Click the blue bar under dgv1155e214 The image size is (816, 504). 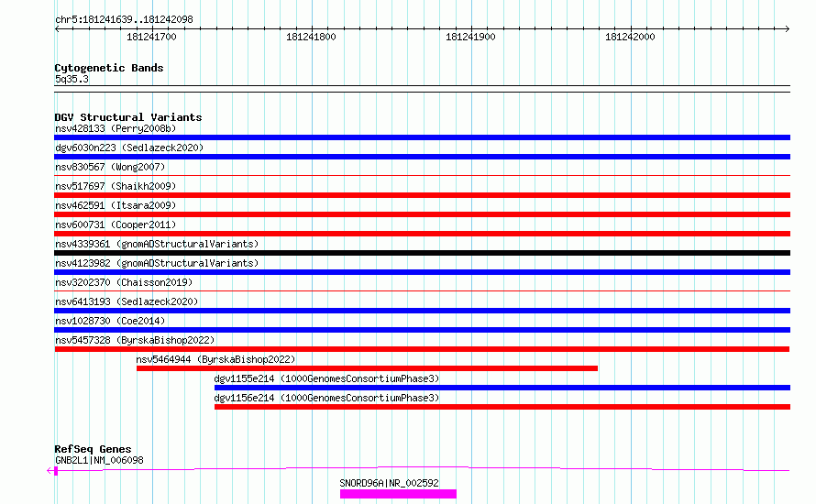[x=502, y=388]
